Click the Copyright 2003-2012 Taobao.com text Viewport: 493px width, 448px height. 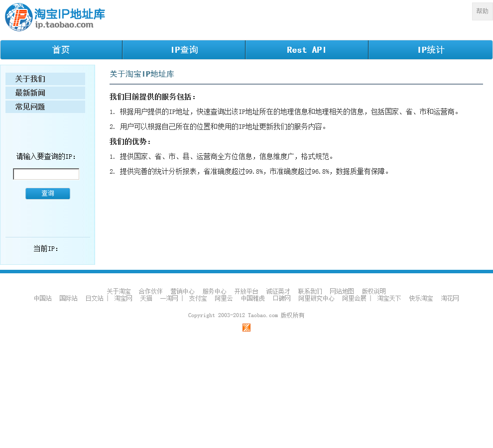pos(233,315)
